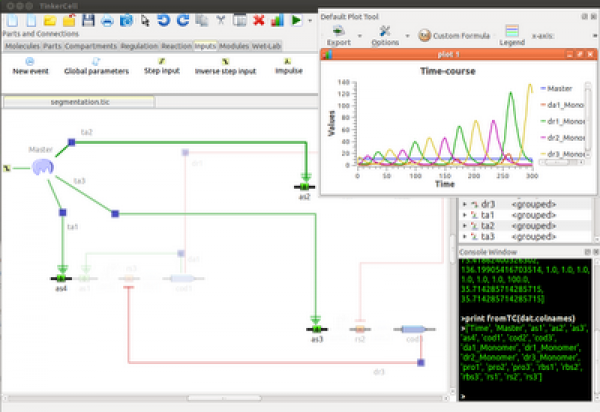The image size is (600, 412).
Task: Click the green Run simulation play icon
Action: coord(297,19)
